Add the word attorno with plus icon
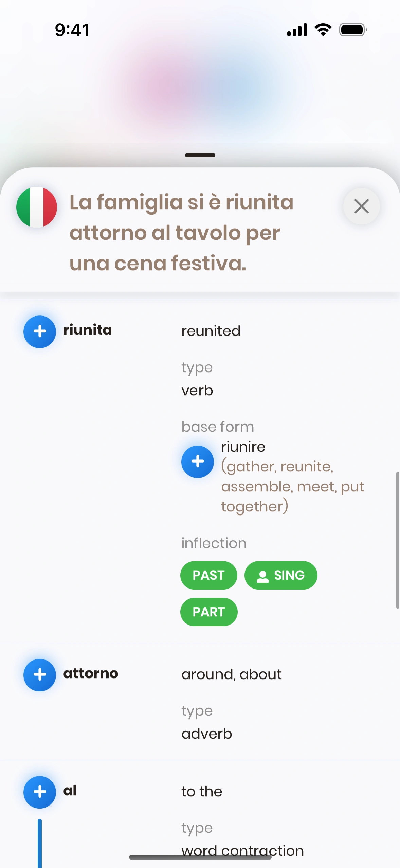 [40, 675]
